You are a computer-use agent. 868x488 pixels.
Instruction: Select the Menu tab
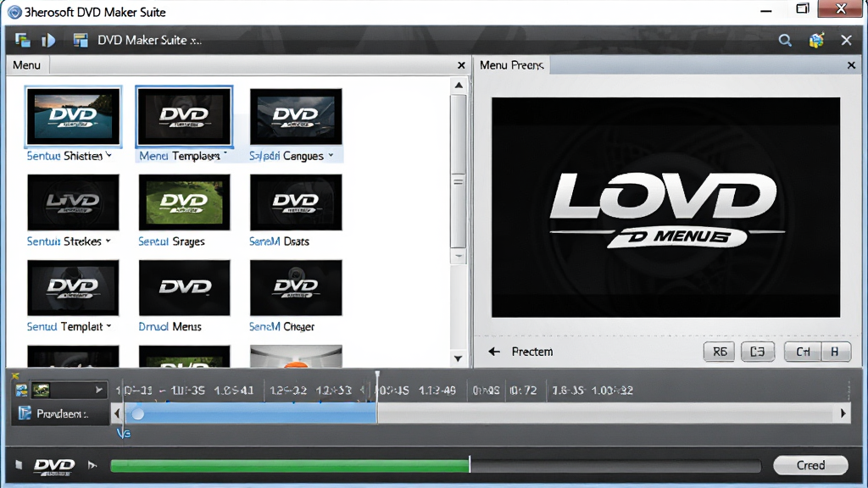tap(26, 65)
